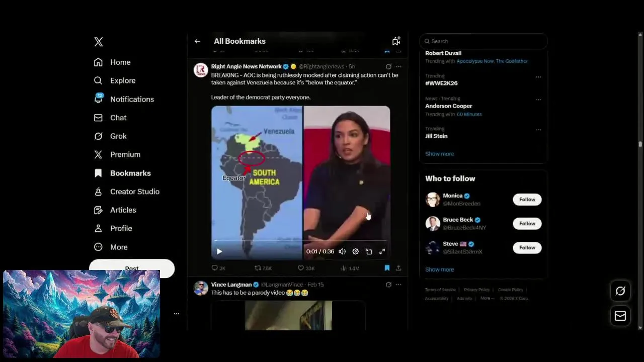
Task: Open more options for Anderson Cooper trend
Action: coord(538,100)
